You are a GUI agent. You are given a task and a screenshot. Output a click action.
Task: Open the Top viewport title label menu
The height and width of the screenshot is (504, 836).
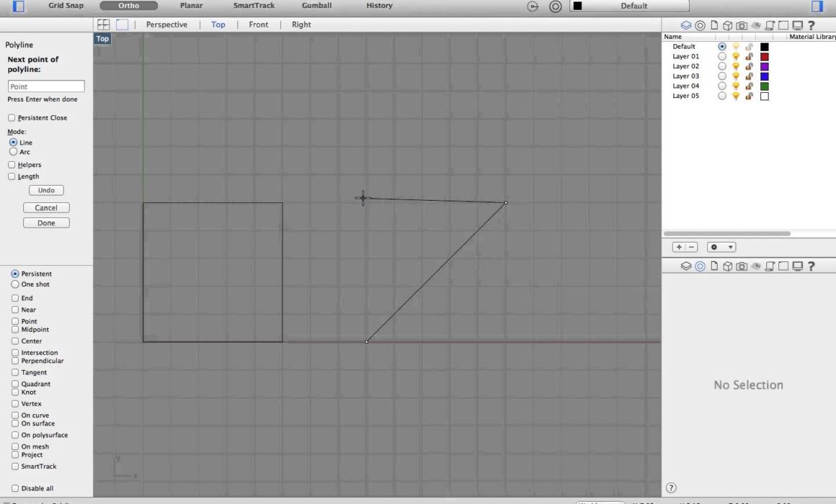coord(102,38)
